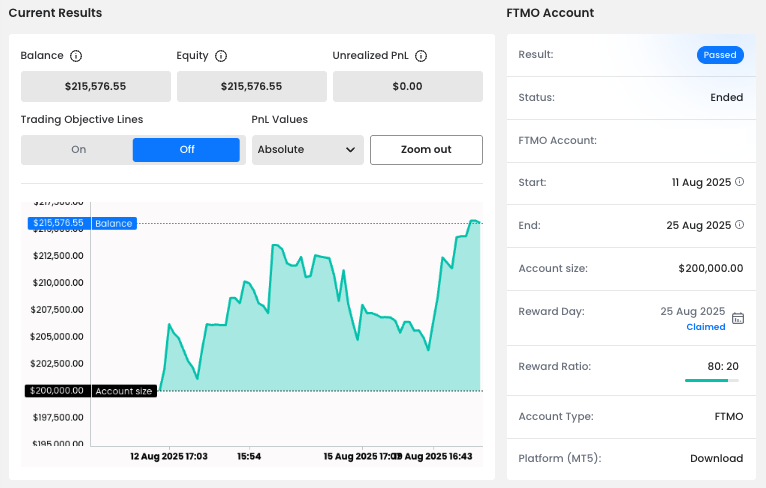Click the Unrealized PnL info icon

point(422,56)
